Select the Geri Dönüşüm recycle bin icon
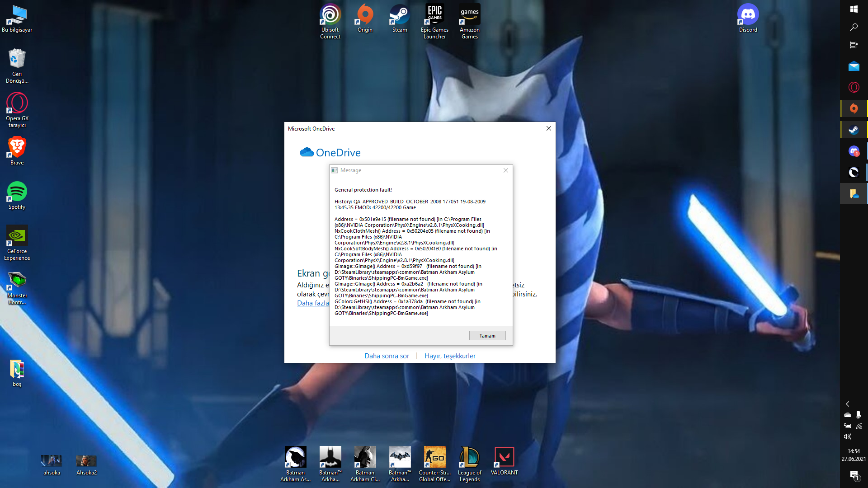Screen dimensions: 868x488 (17, 66)
